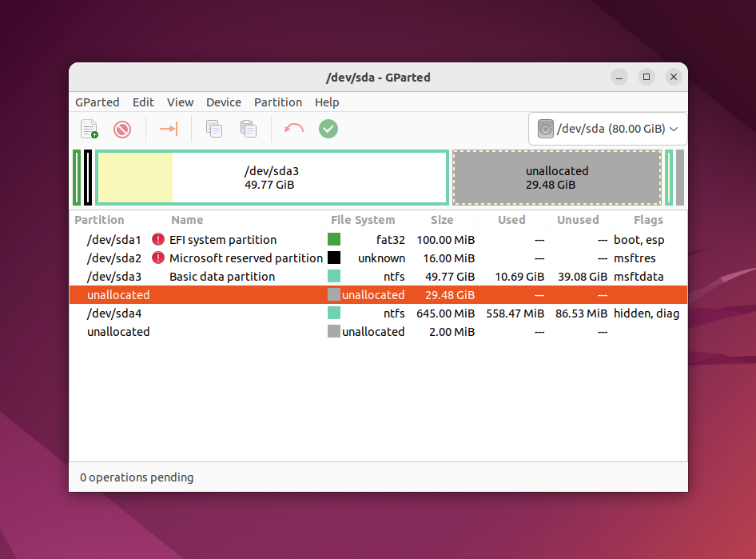Select the /dev/sda2 partition row
This screenshot has height=559, width=756.
pos(379,258)
